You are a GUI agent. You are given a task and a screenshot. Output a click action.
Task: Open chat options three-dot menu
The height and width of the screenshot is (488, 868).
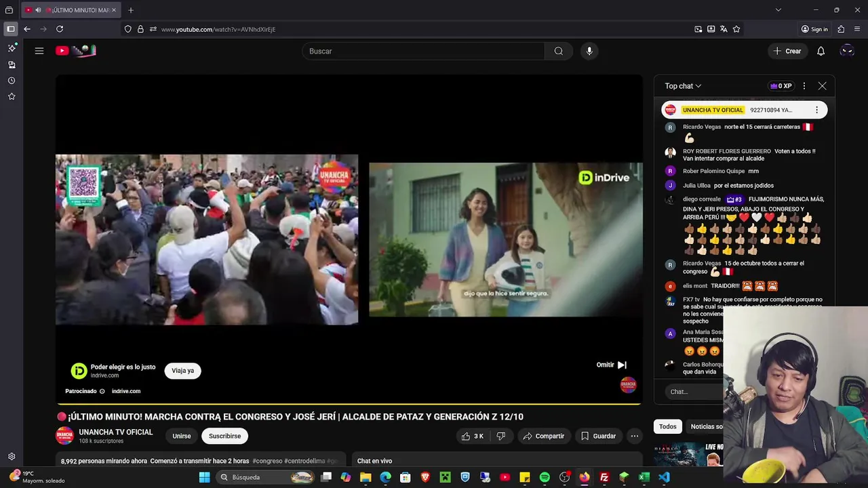[x=804, y=86]
